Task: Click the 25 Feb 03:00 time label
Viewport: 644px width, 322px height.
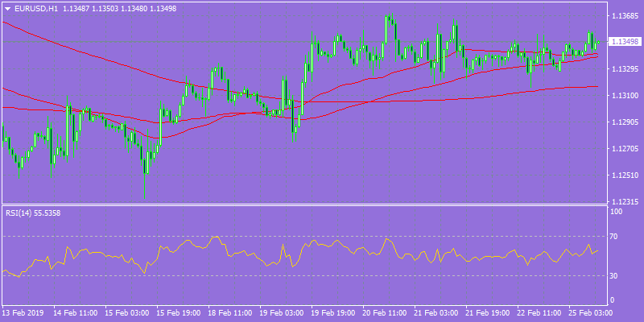Action: tap(591, 313)
